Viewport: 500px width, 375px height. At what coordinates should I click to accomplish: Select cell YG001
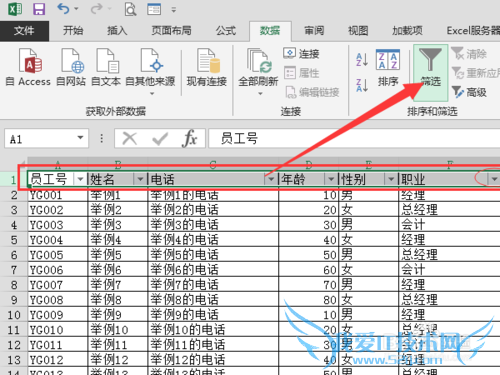(58, 195)
